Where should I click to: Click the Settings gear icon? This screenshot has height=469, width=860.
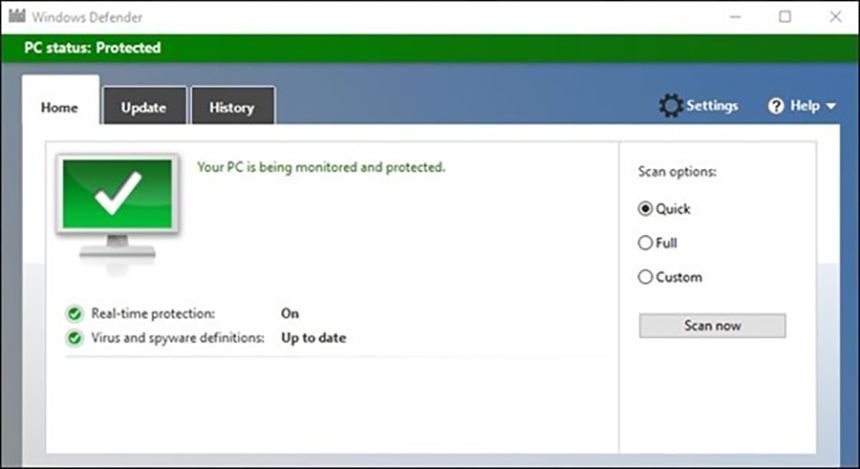(x=671, y=106)
